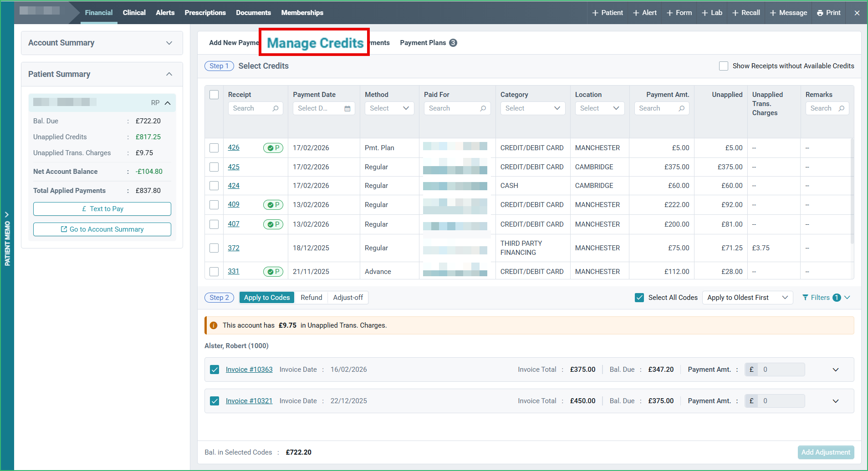Open the Location filter dropdown
Image resolution: width=868 pixels, height=471 pixels.
click(x=600, y=108)
